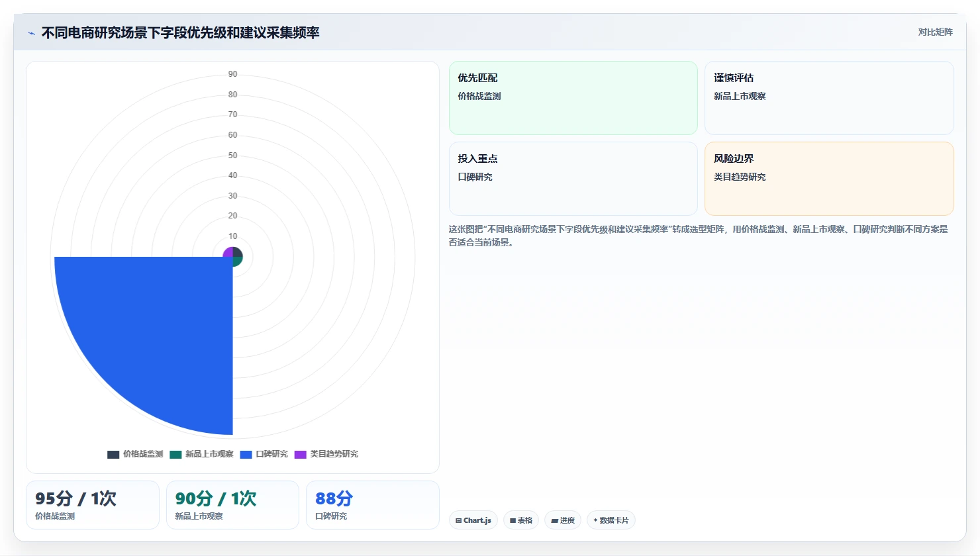The width and height of the screenshot is (980, 556).
Task: Click the description paragraph starting 这张图把
Action: 698,236
